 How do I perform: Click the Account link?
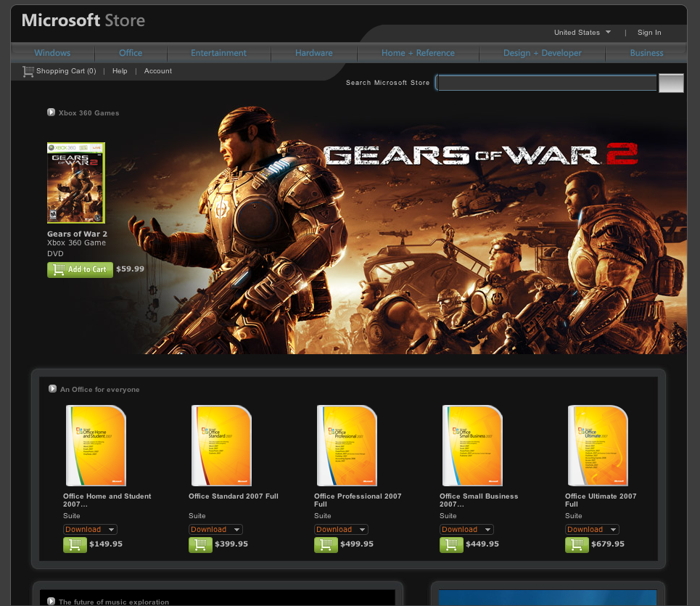tap(157, 71)
